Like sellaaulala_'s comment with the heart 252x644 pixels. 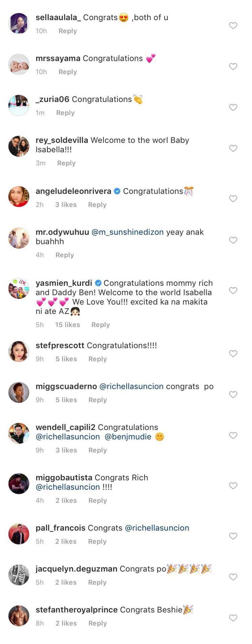[233, 25]
